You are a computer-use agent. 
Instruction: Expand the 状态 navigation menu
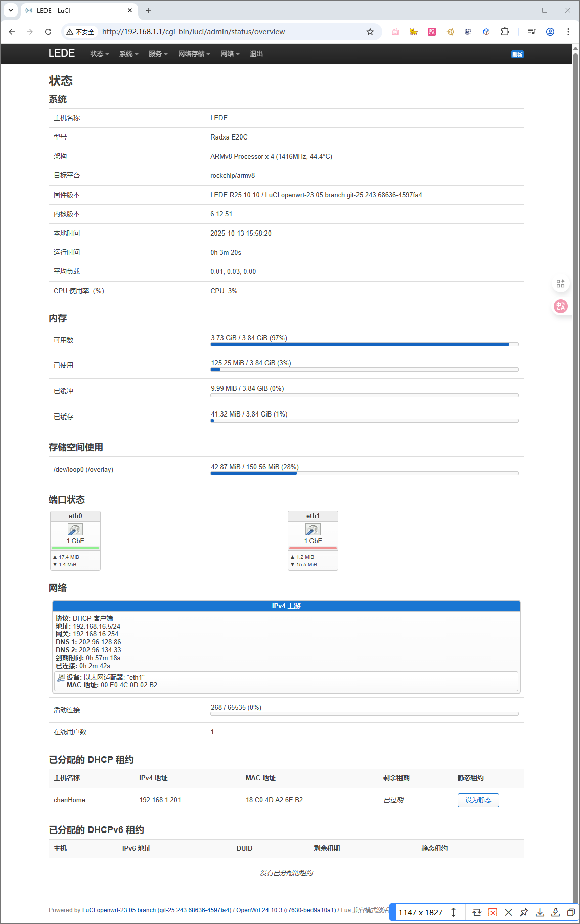pos(99,54)
